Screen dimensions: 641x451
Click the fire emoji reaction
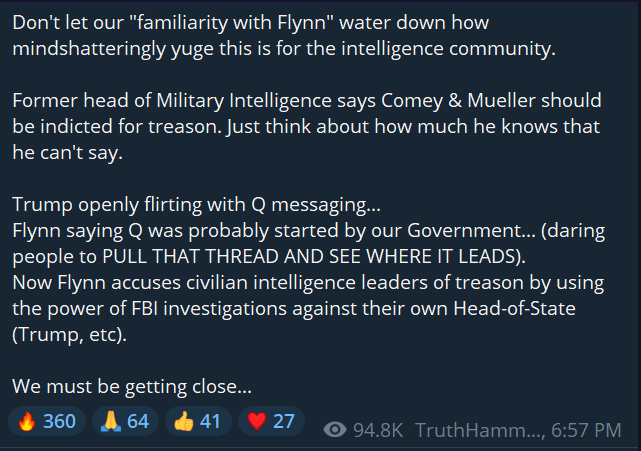[x=27, y=421]
